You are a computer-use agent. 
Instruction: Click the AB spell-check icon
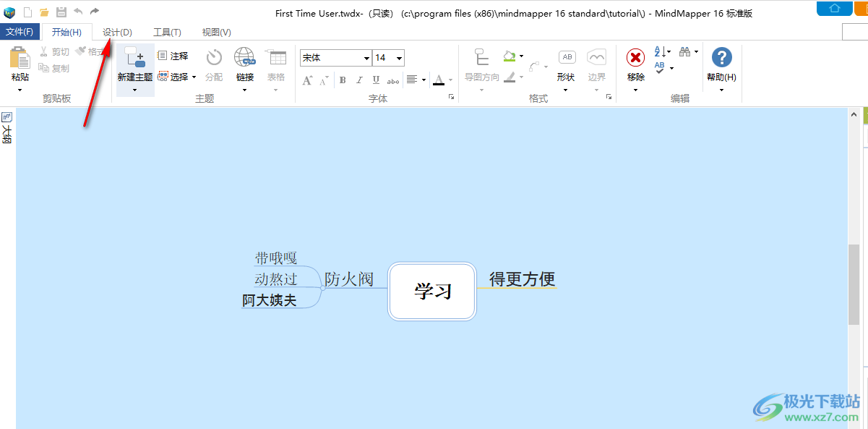click(660, 68)
